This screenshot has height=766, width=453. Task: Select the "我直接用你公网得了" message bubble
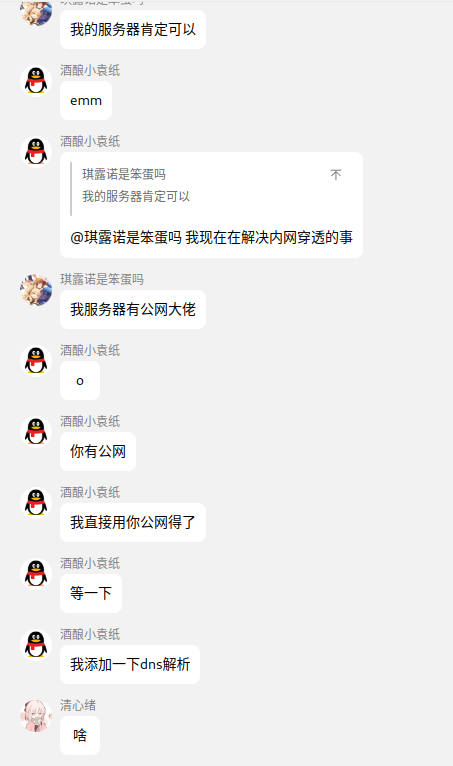click(133, 522)
